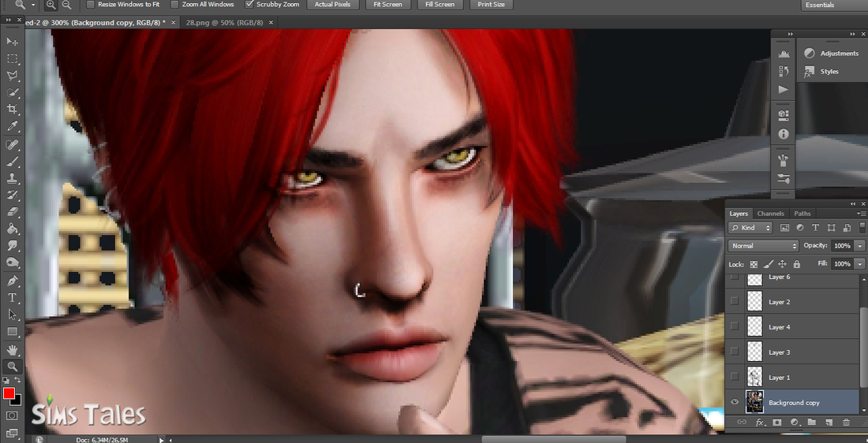This screenshot has height=443, width=868.
Task: Toggle Quick Mask mode icon
Action: click(x=12, y=415)
